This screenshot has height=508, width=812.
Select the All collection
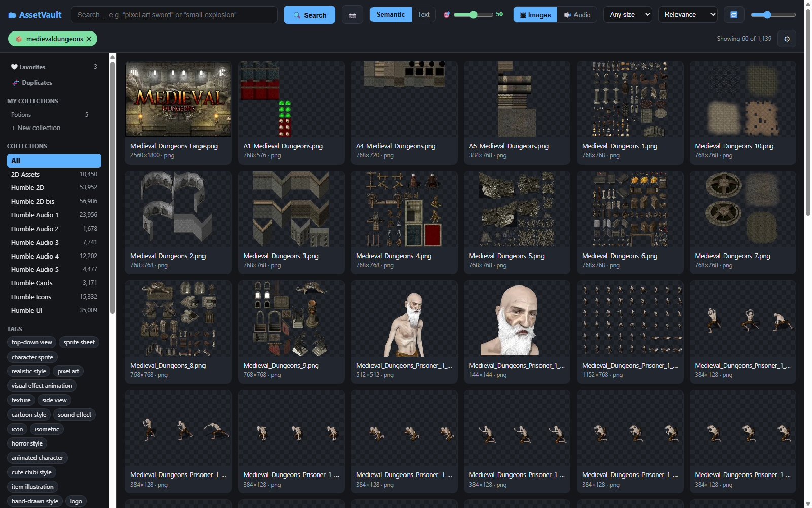tap(54, 161)
